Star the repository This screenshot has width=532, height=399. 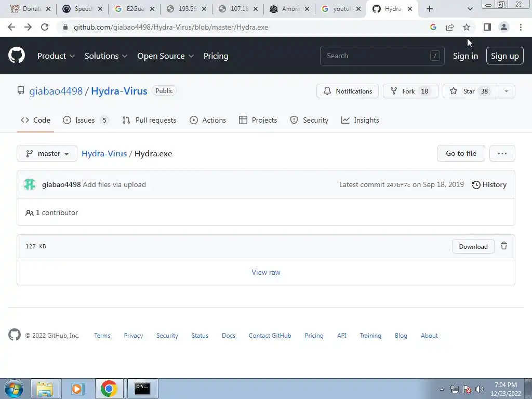point(470,91)
